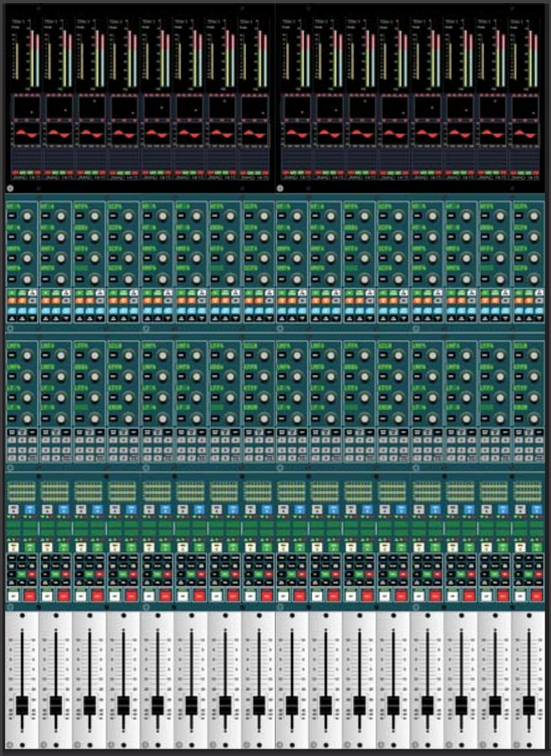Enable large red button above channel 12 fader
Screen dimensions: 551x756
(x=401, y=595)
